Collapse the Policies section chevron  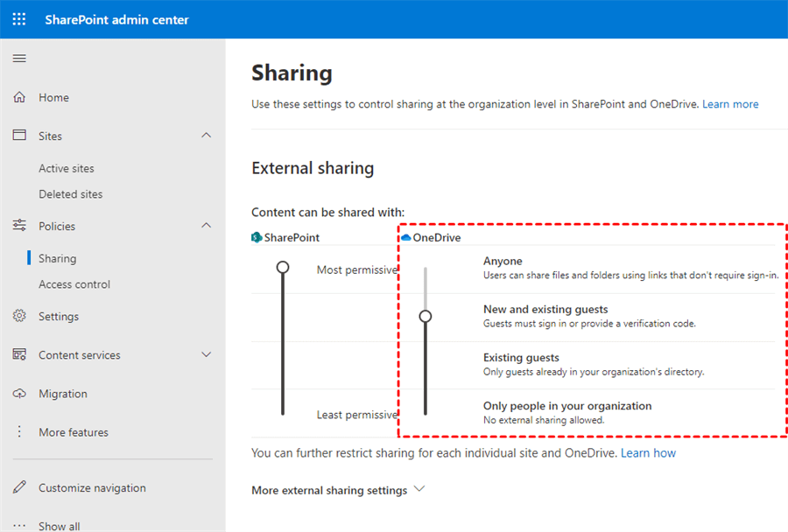pyautogui.click(x=207, y=226)
